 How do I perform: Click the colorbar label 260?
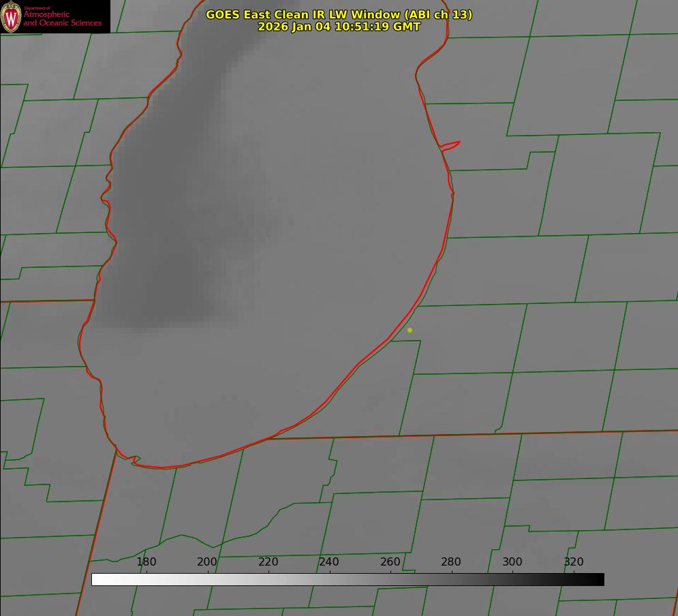[x=390, y=561]
